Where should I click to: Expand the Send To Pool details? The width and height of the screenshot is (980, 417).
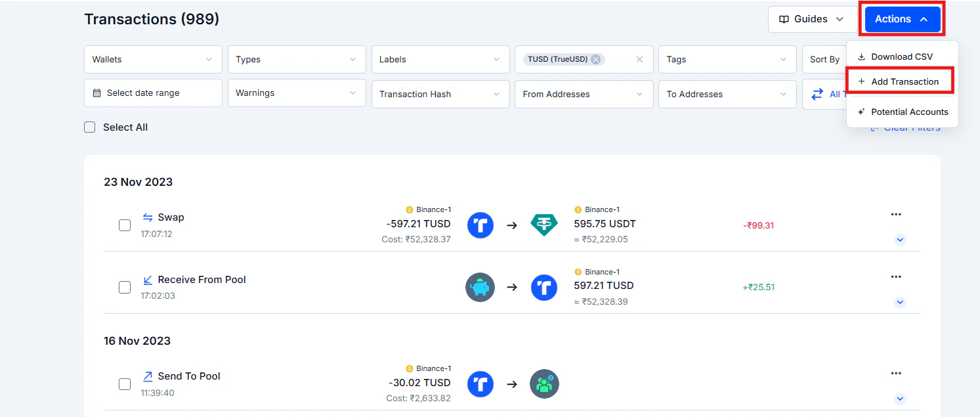[900, 399]
